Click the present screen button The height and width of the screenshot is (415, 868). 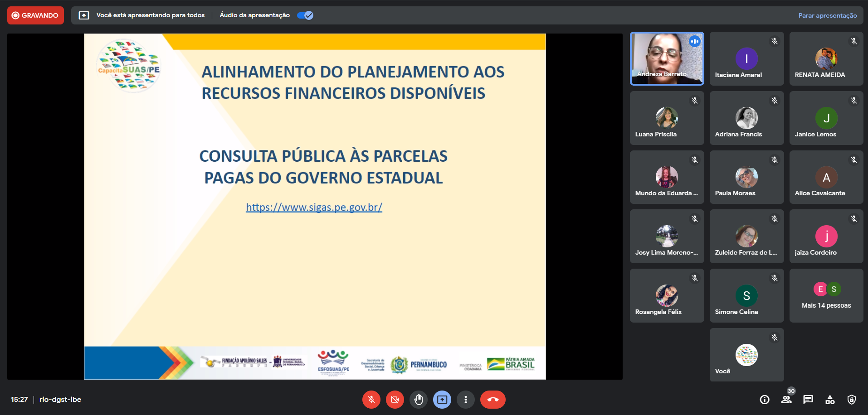[442, 400]
